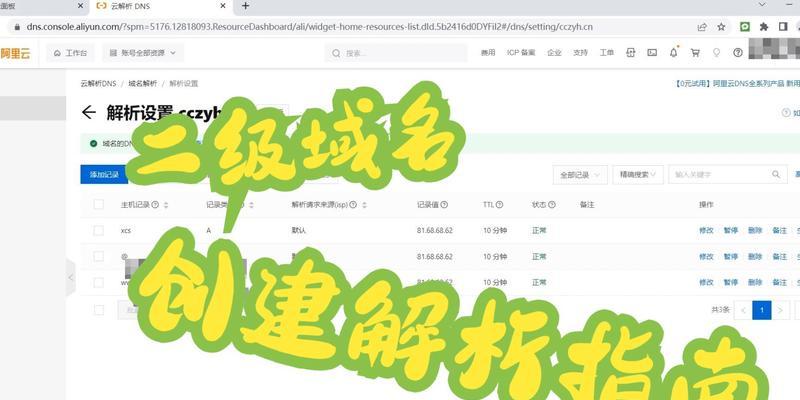Viewport: 800px width, 400px height.
Task: Select page 1 in pagination
Action: [x=762, y=310]
